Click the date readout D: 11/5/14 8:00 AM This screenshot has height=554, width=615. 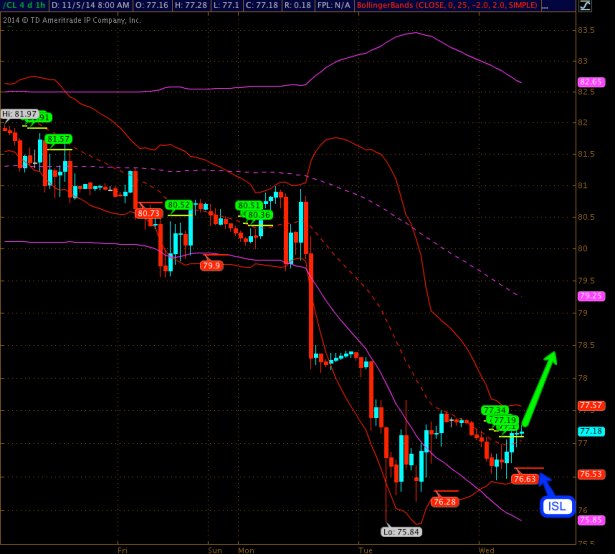coord(90,5)
